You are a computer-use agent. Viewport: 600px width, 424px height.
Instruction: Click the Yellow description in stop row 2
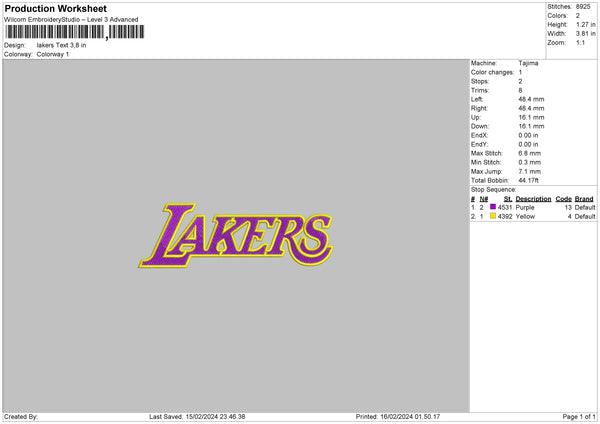pos(525,217)
